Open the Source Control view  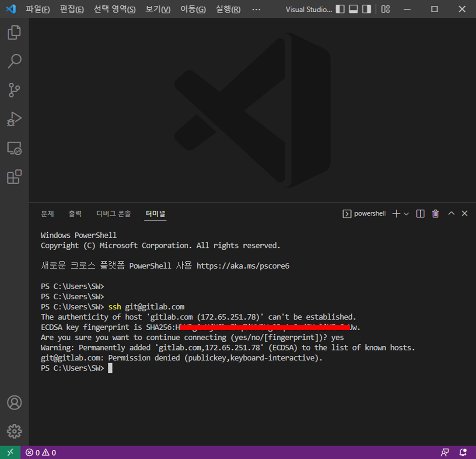(14, 90)
